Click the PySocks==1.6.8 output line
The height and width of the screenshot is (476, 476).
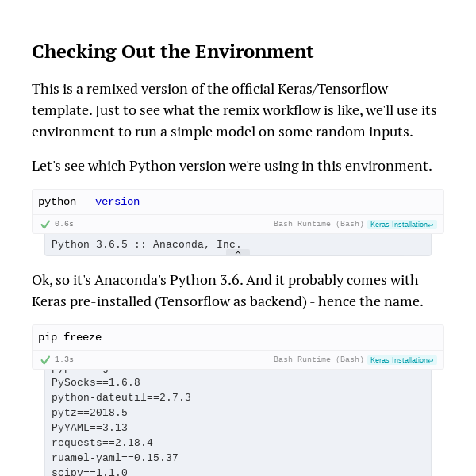click(96, 382)
